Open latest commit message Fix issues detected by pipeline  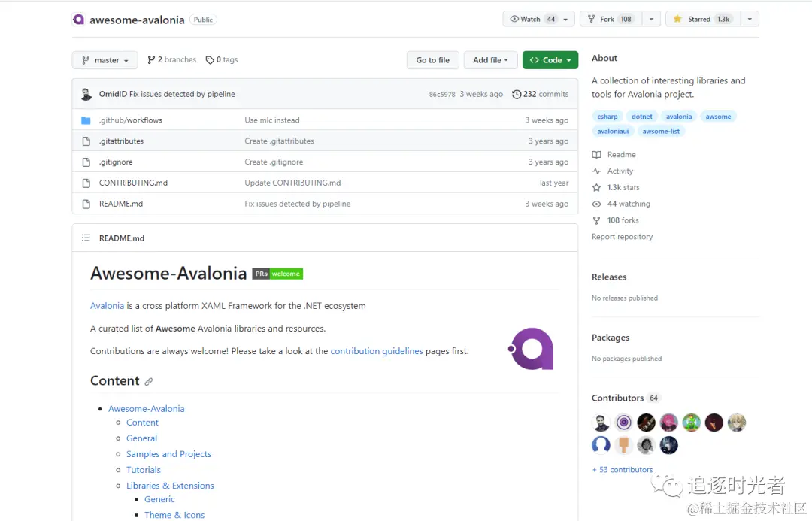(x=182, y=94)
